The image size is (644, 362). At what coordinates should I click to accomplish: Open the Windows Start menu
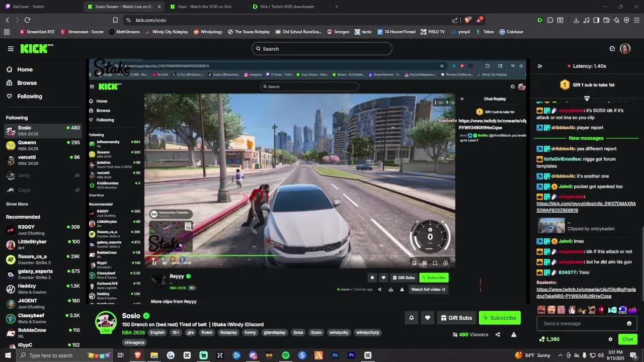9,355
